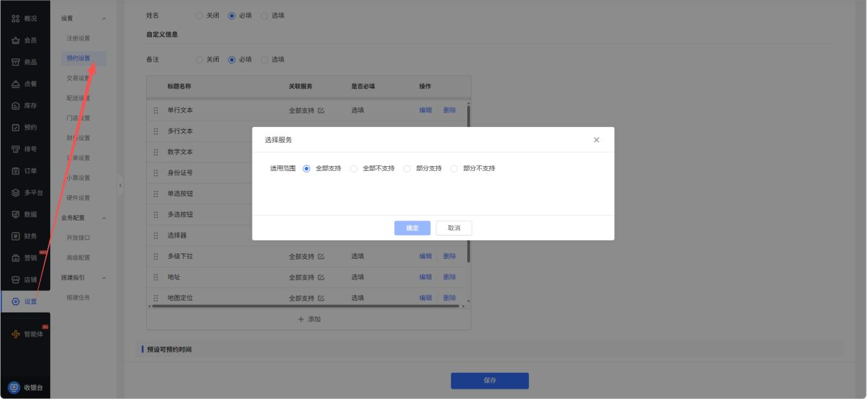This screenshot has width=868, height=399.
Task: Select 部分不支持 radio in dialog
Action: (454, 168)
